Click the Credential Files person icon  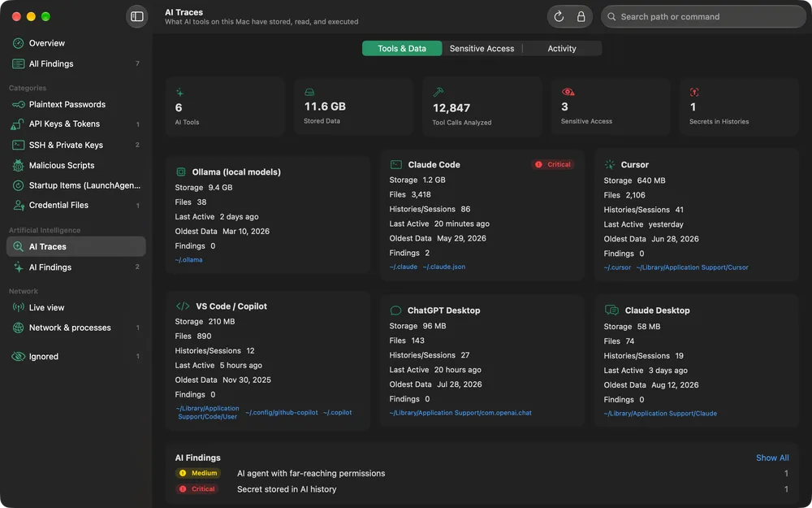click(18, 206)
